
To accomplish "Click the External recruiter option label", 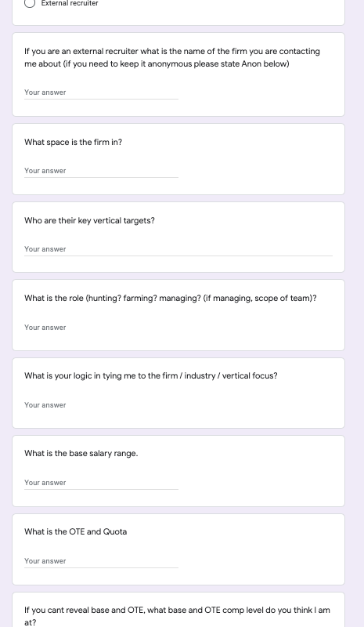I will click(x=70, y=3).
